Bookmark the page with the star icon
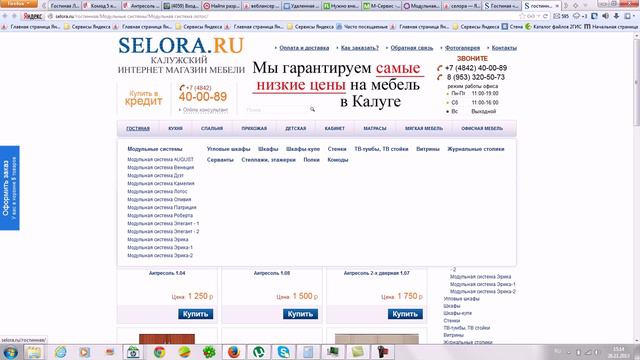The height and width of the screenshot is (360, 640). tap(522, 16)
